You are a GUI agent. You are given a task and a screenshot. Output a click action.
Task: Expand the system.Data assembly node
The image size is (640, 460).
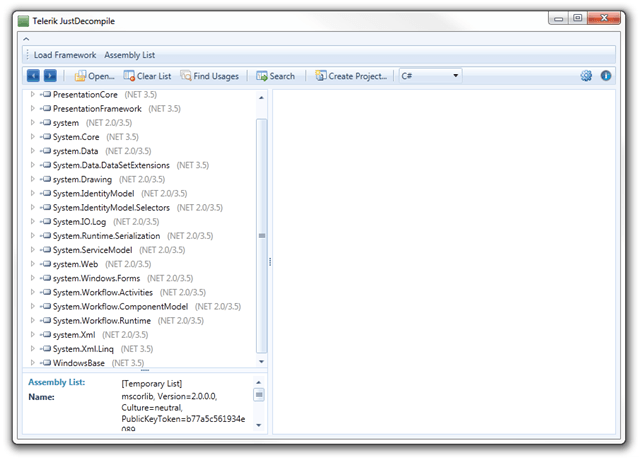click(x=33, y=151)
